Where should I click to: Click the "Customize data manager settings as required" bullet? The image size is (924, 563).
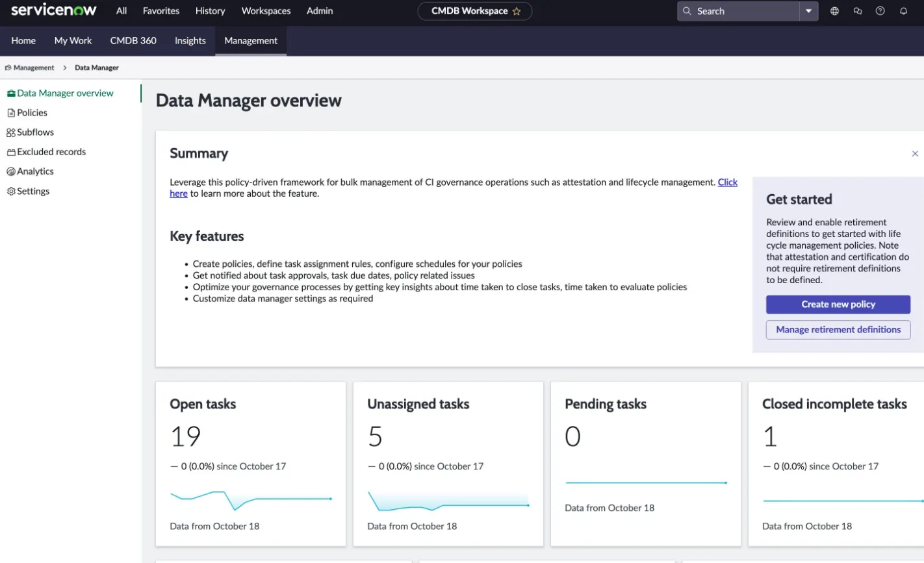tap(283, 299)
